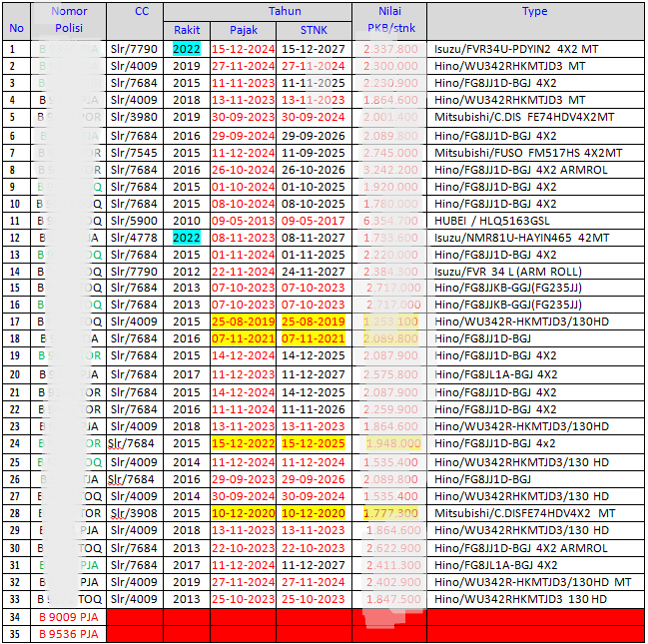The image size is (648, 644).
Task: Click the 'Slr/5900' CC cell
Action: point(134,220)
